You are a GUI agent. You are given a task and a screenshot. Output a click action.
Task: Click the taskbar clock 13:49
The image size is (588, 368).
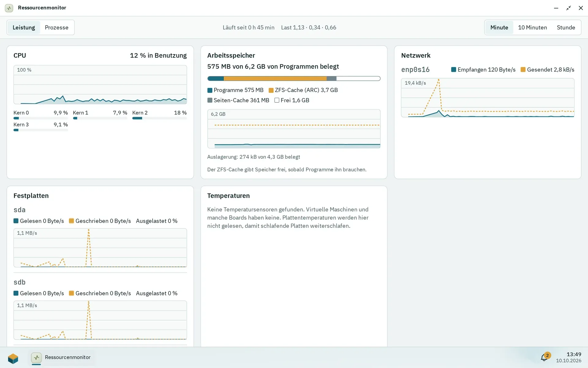click(574, 355)
